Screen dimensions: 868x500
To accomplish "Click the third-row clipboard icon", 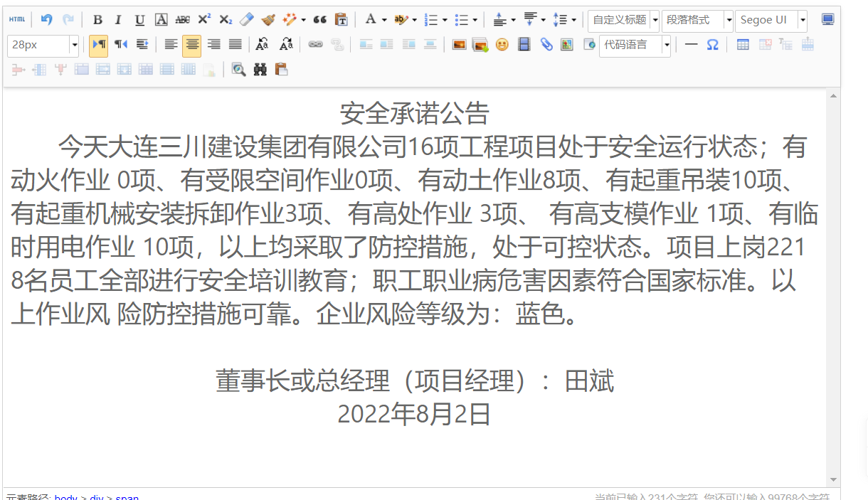I will click(282, 70).
